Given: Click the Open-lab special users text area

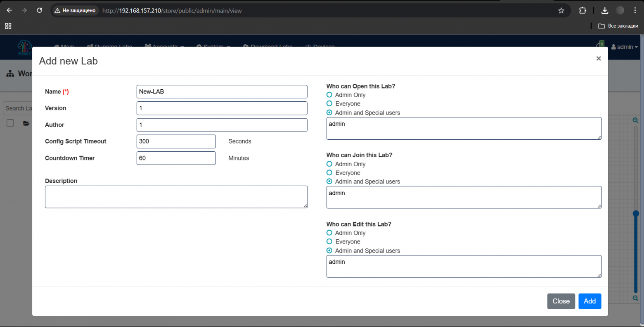Looking at the screenshot, I should click(x=464, y=128).
